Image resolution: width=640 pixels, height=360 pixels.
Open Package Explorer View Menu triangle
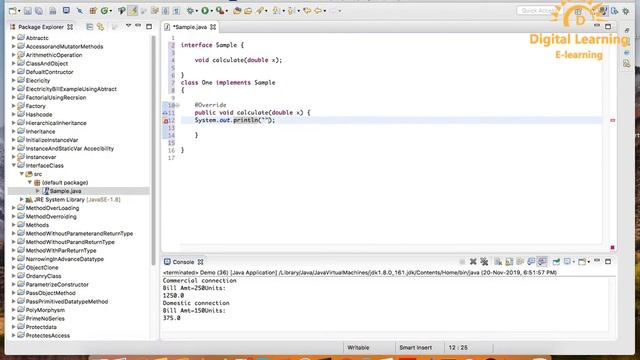point(128,26)
